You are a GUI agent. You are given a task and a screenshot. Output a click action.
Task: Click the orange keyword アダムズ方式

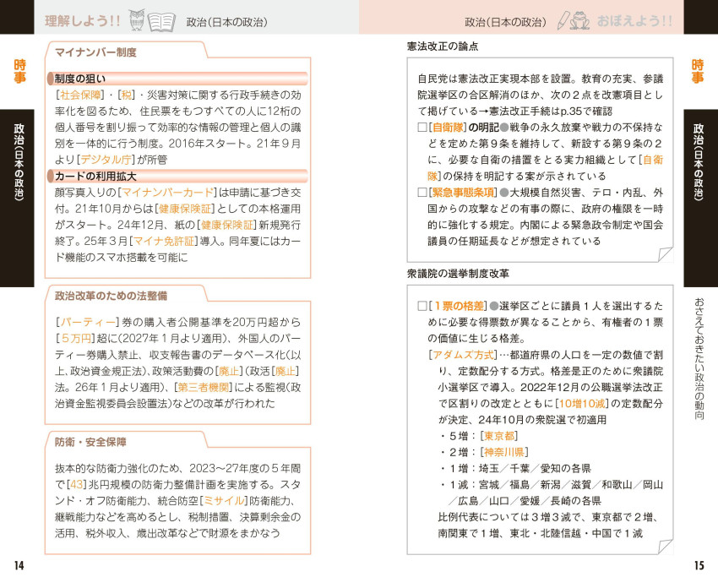click(463, 355)
